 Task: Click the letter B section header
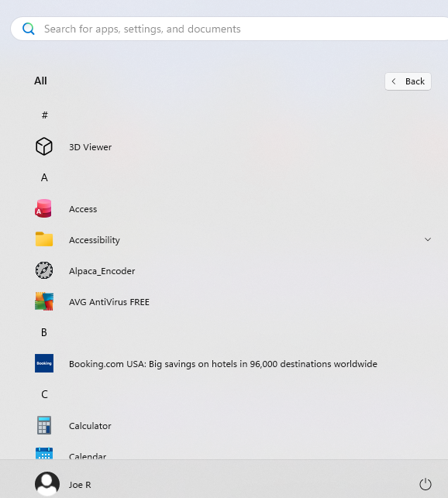pyautogui.click(x=44, y=332)
